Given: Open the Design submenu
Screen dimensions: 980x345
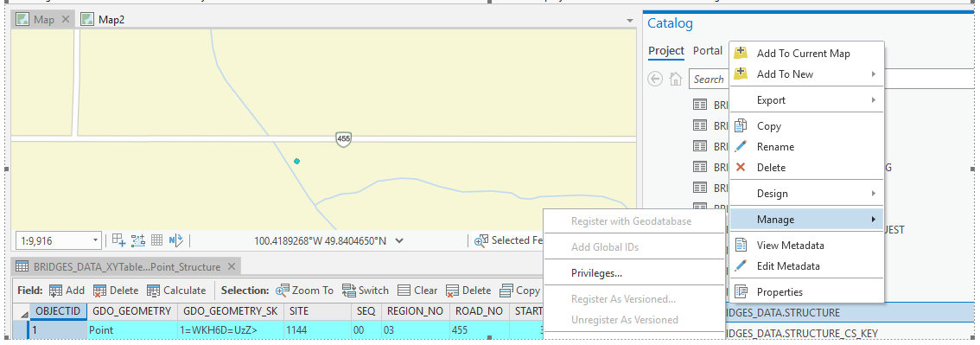Looking at the screenshot, I should 806,193.
